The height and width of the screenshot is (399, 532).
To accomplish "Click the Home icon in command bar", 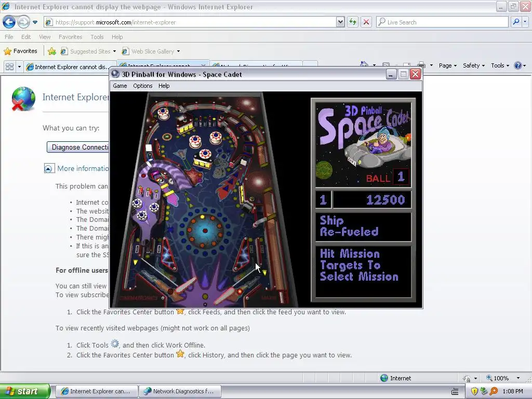I will coord(364,64).
